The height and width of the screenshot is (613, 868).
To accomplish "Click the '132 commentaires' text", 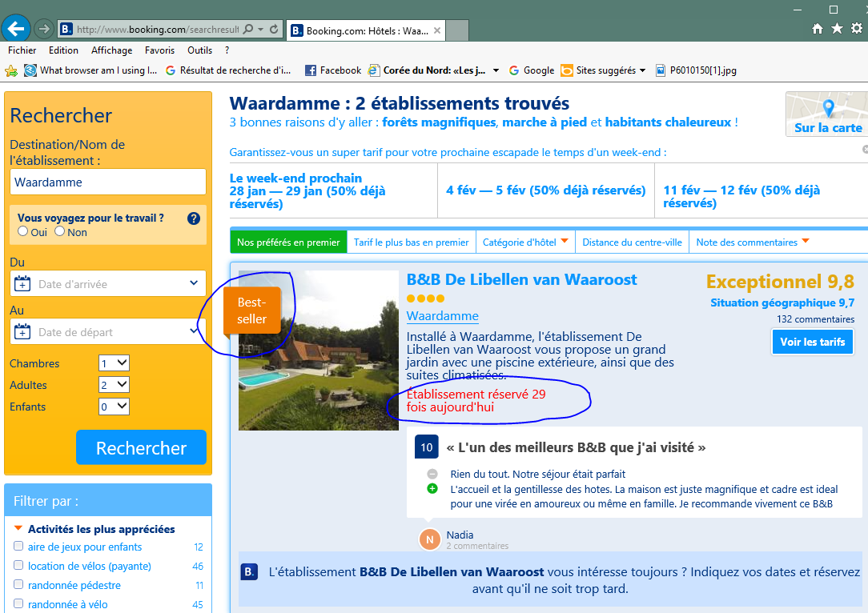I will click(x=815, y=319).
